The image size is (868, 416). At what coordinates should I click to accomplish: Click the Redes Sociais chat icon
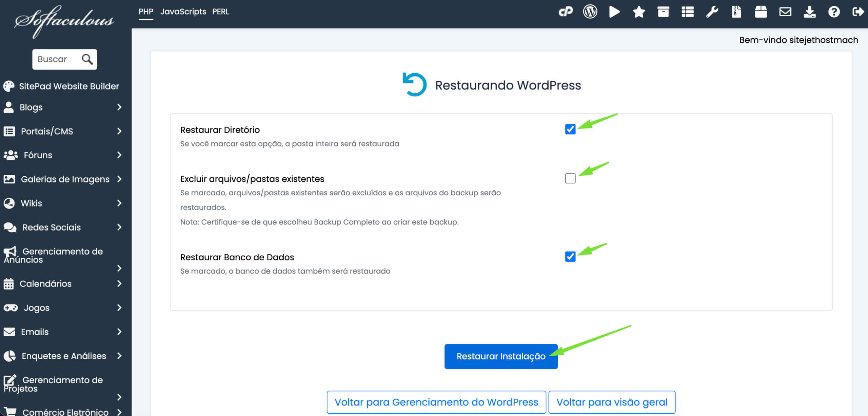[x=10, y=227]
